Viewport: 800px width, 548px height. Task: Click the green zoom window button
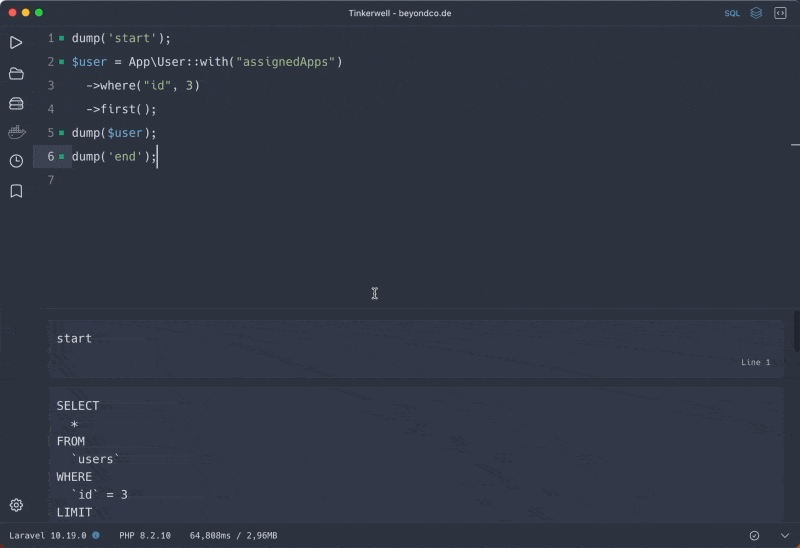click(39, 13)
